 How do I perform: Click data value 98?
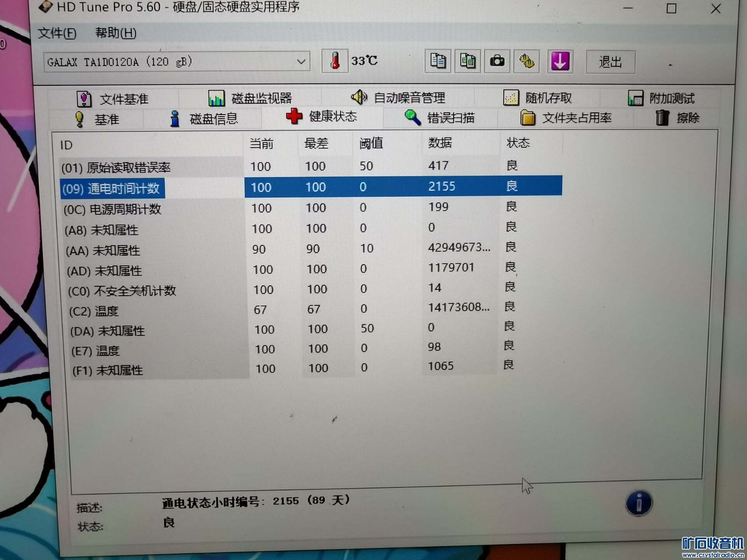[x=434, y=346]
